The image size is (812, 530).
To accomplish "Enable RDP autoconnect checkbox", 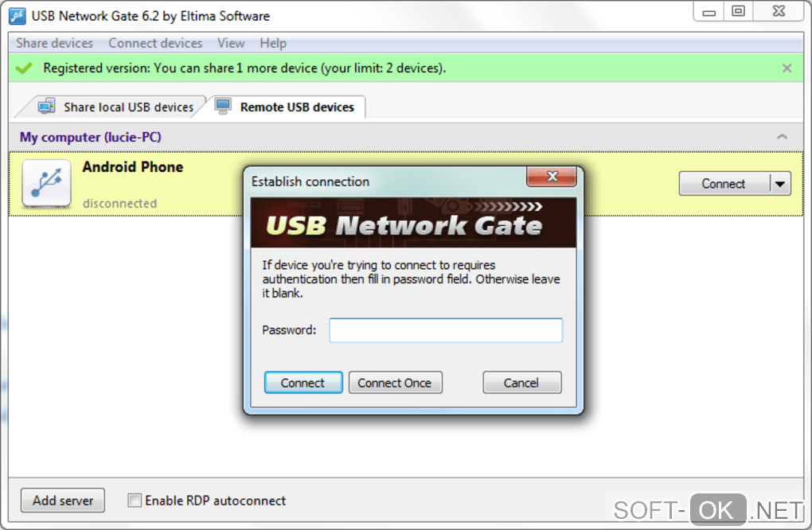I will [x=135, y=501].
